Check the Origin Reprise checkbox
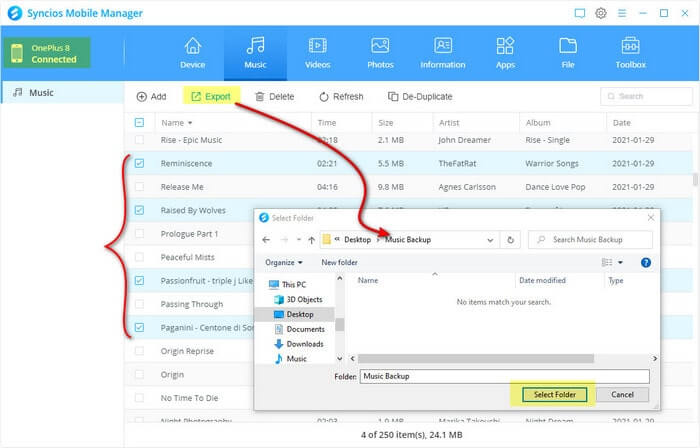Image resolution: width=700 pixels, height=448 pixels. click(139, 351)
